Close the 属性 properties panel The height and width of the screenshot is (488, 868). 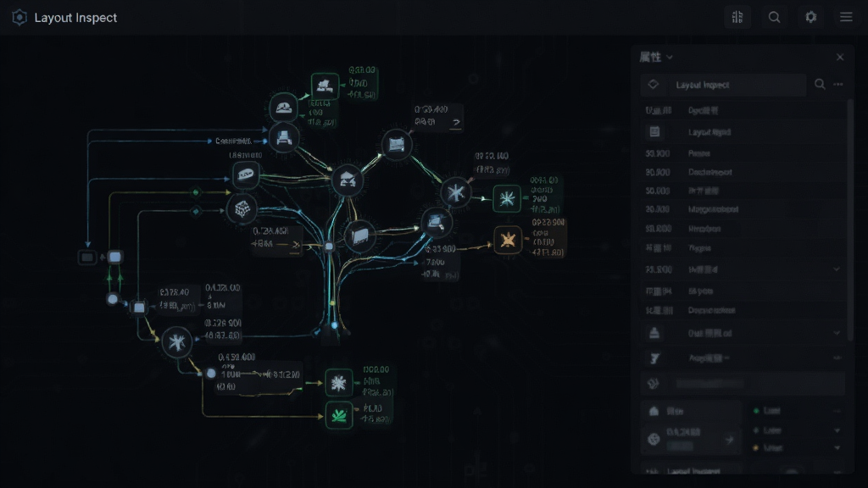(840, 57)
